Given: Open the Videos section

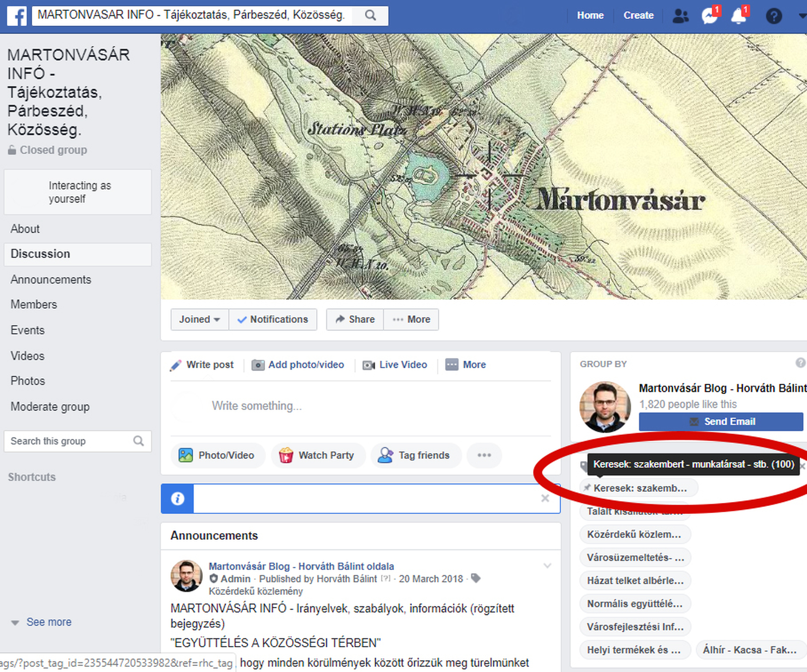Looking at the screenshot, I should tap(28, 356).
